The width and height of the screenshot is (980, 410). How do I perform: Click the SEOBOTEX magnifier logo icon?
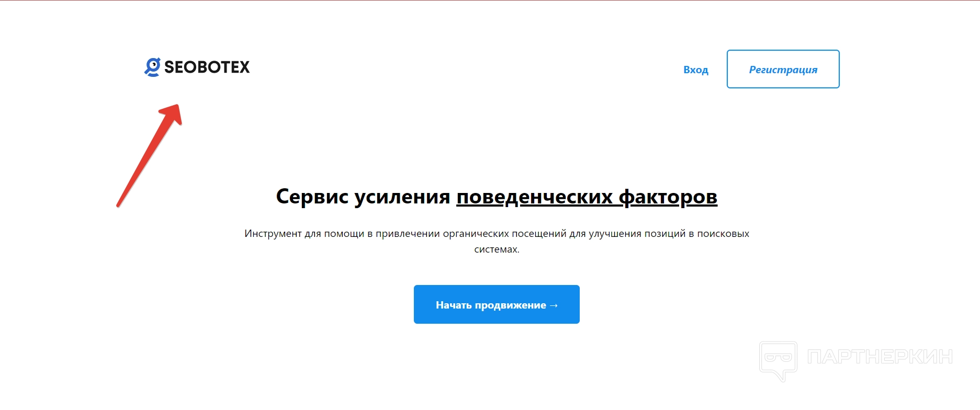tap(152, 67)
